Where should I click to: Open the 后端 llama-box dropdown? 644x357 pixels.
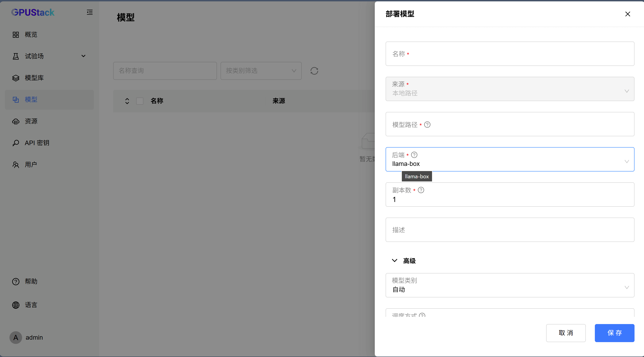(510, 159)
